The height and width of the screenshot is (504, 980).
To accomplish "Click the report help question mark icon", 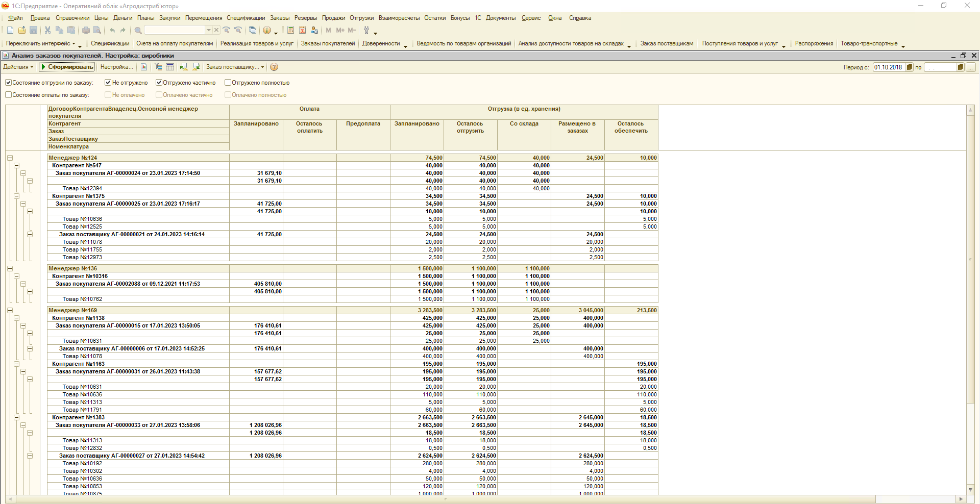I will (x=274, y=67).
